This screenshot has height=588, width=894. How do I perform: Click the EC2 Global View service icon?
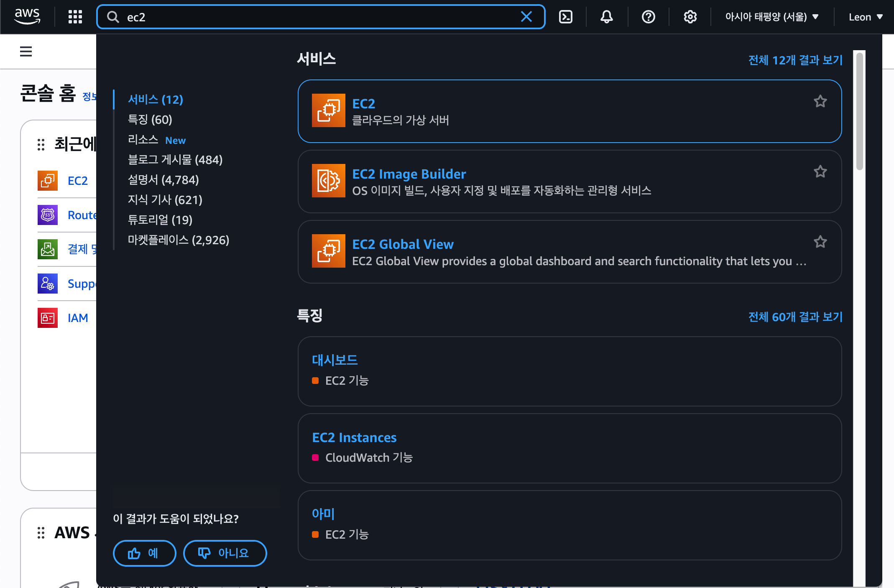[x=328, y=251]
